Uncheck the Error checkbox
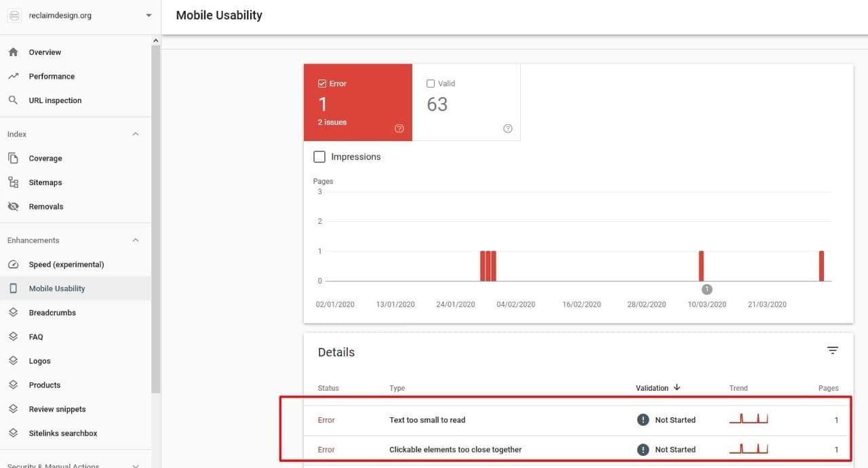The width and height of the screenshot is (868, 468). tap(322, 83)
